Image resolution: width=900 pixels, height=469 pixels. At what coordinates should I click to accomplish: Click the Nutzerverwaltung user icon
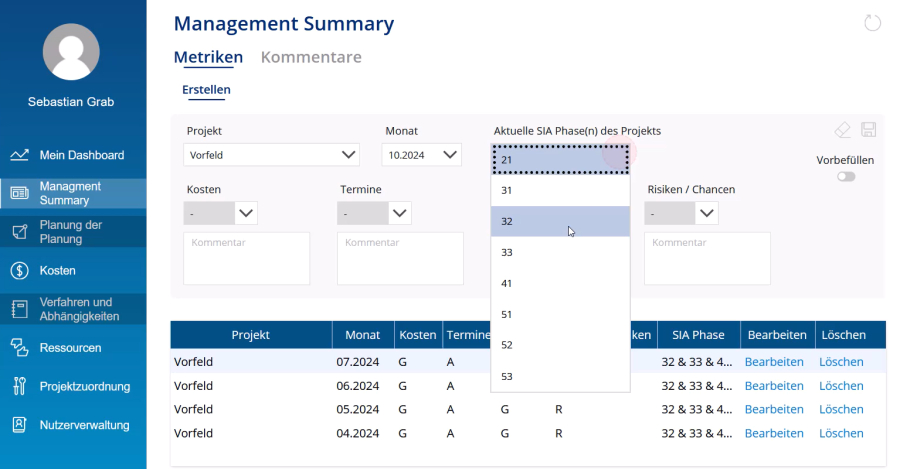tap(19, 425)
